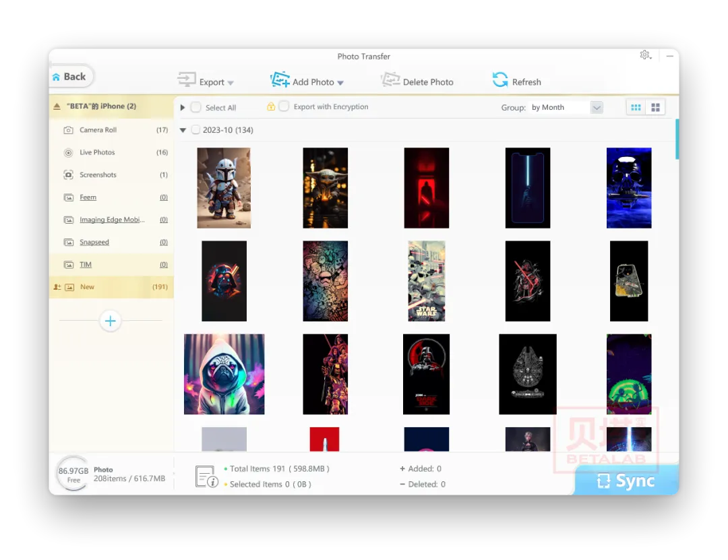The image size is (728, 560).
Task: Select the Mandalorian toy figure thumbnail
Action: pyautogui.click(x=224, y=188)
